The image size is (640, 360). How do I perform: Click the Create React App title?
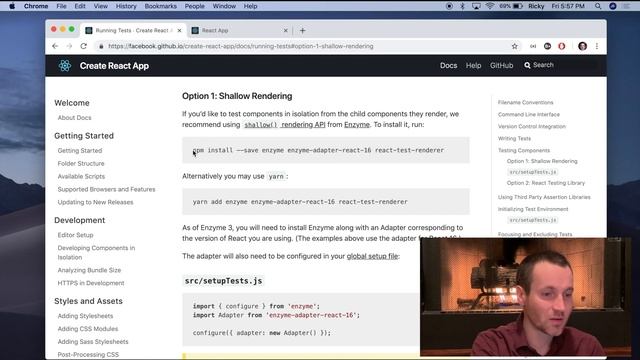point(114,66)
